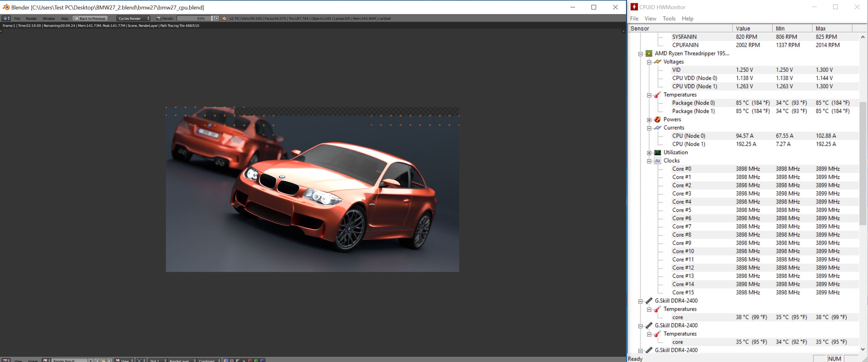
Task: Click the blue channel display icon
Action: tap(262, 361)
